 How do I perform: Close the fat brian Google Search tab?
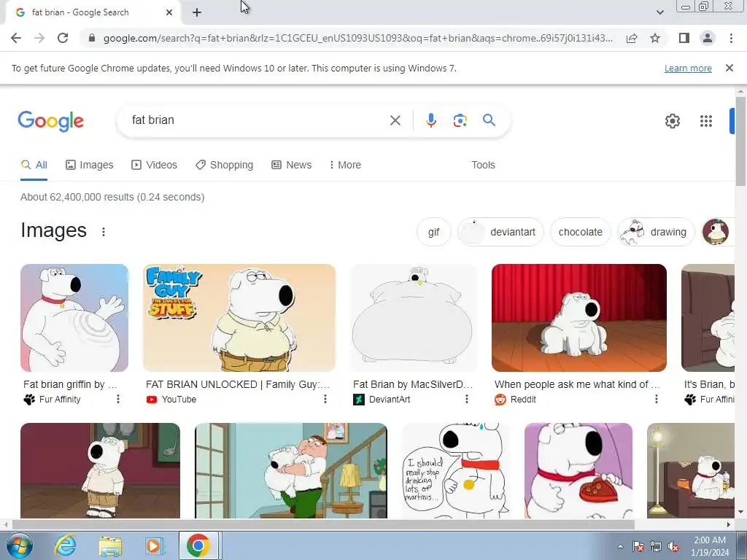pos(169,12)
